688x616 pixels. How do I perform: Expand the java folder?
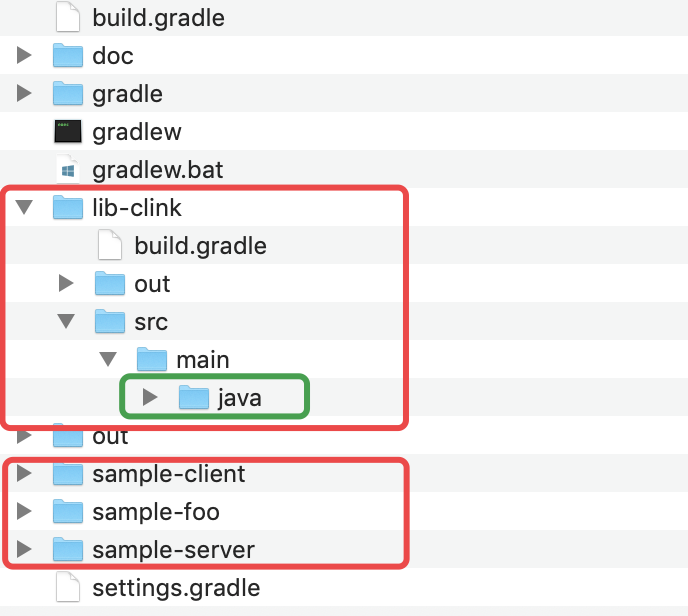pos(151,398)
